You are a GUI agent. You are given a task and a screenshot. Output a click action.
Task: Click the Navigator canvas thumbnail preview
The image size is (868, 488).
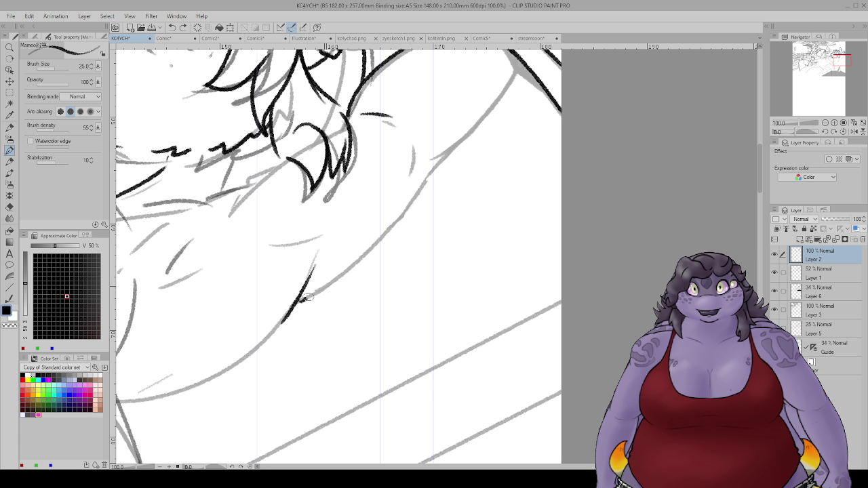[818, 78]
